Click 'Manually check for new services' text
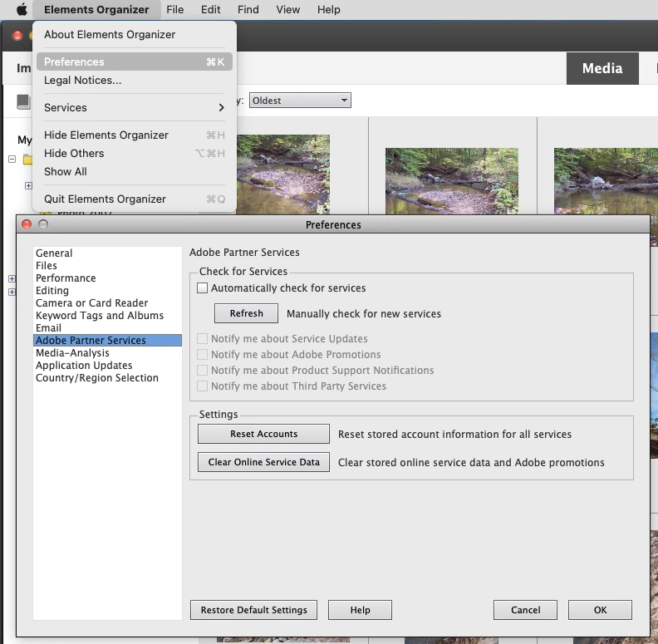Image resolution: width=658 pixels, height=644 pixels. (x=364, y=313)
